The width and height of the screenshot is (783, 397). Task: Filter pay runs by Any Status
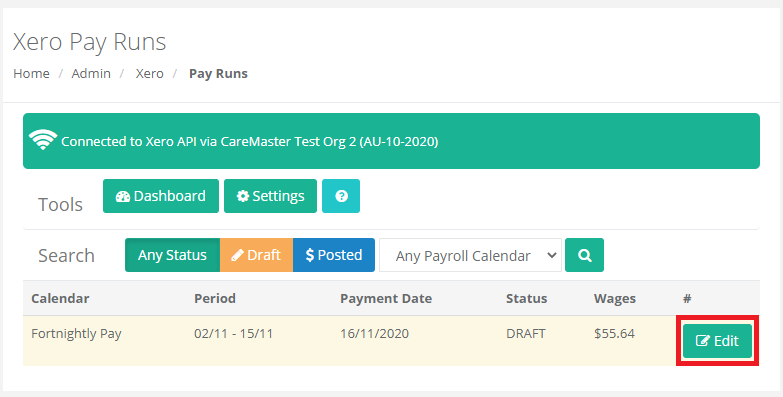pyautogui.click(x=172, y=255)
